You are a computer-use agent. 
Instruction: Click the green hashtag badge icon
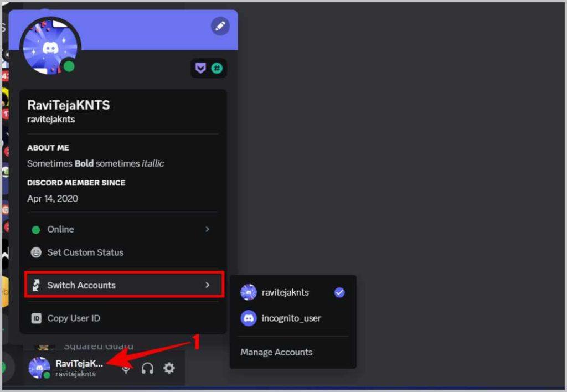click(217, 68)
